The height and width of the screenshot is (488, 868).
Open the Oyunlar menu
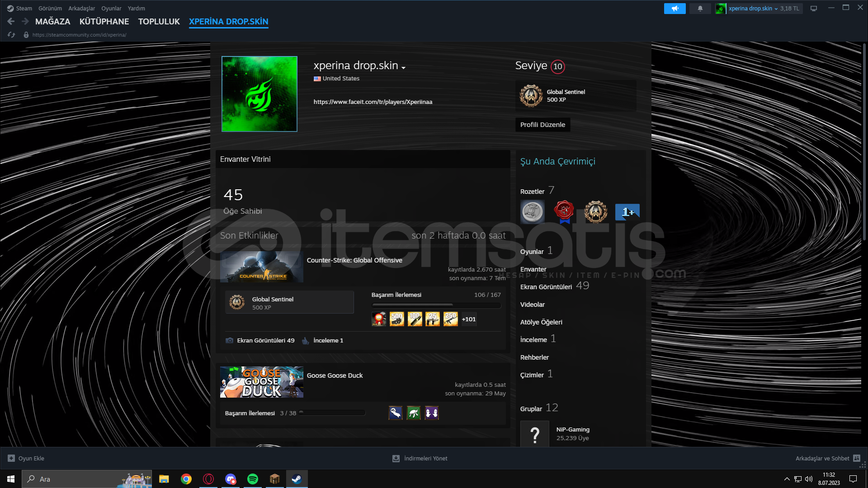(111, 8)
